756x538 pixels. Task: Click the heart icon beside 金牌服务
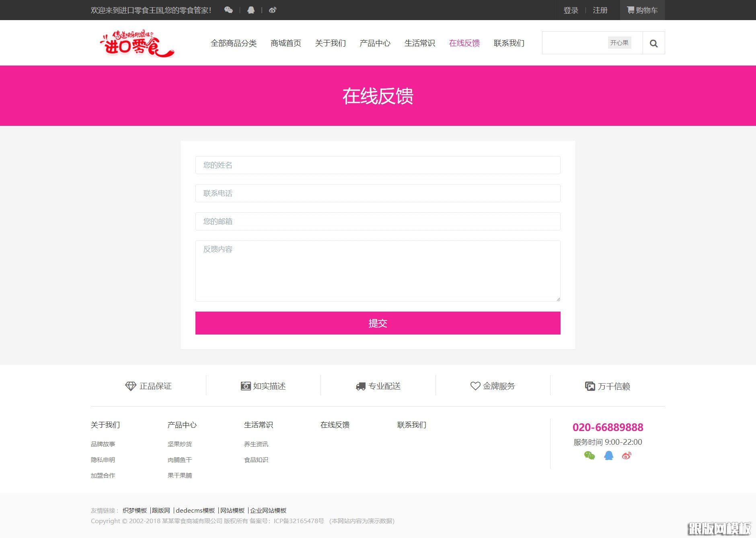click(x=475, y=386)
